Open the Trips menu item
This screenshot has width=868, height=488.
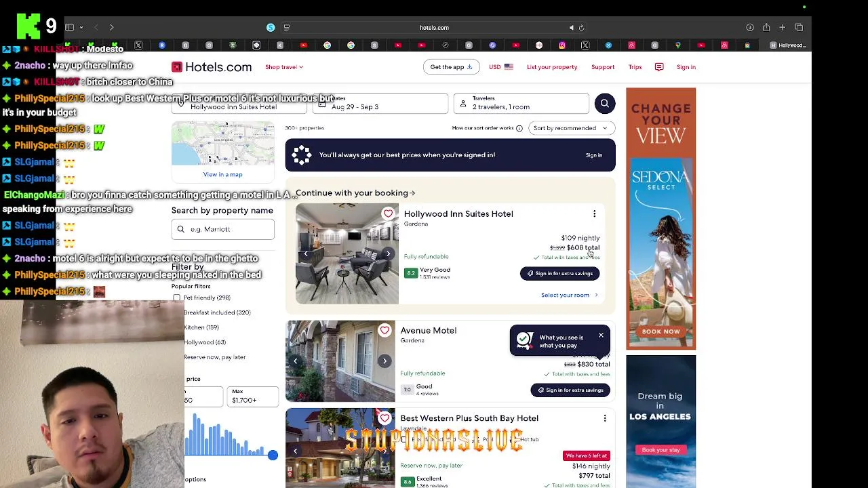coord(635,67)
